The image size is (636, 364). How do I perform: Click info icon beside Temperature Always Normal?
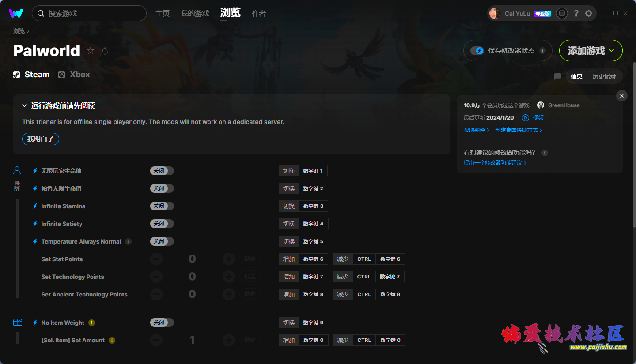coord(129,241)
